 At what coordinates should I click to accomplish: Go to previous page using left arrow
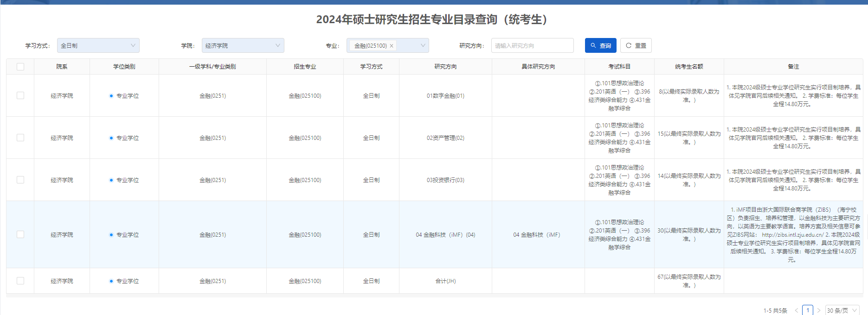pyautogui.click(x=797, y=310)
